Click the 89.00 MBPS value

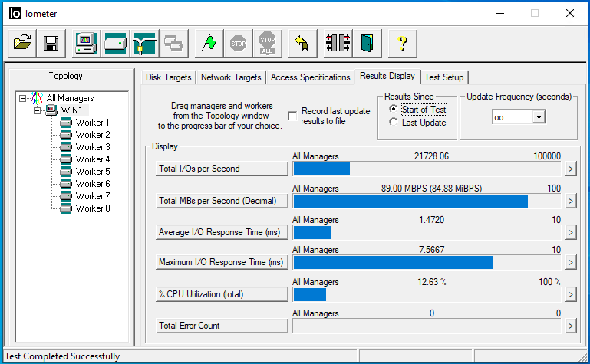(x=432, y=189)
